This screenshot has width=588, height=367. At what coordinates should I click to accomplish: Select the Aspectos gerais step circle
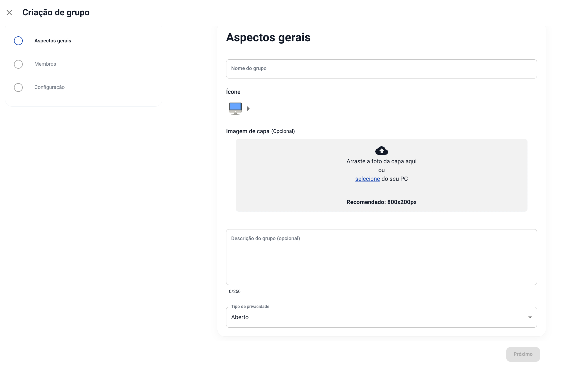[x=18, y=41]
